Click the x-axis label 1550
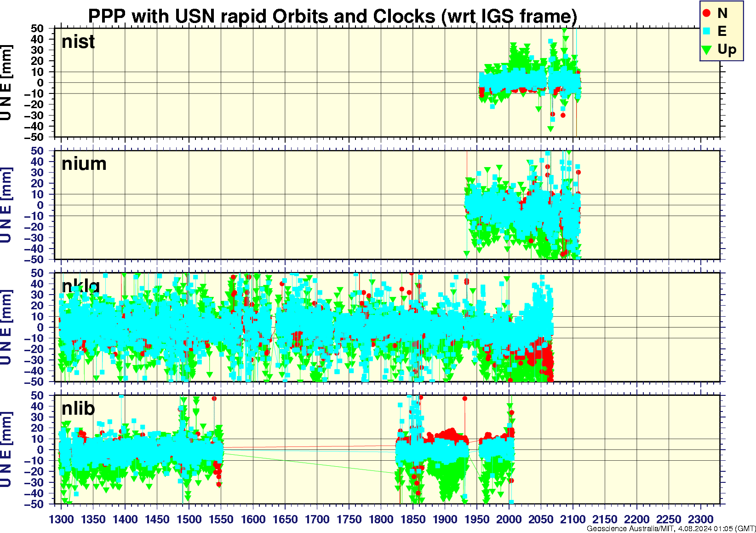The height and width of the screenshot is (533, 756). [221, 519]
